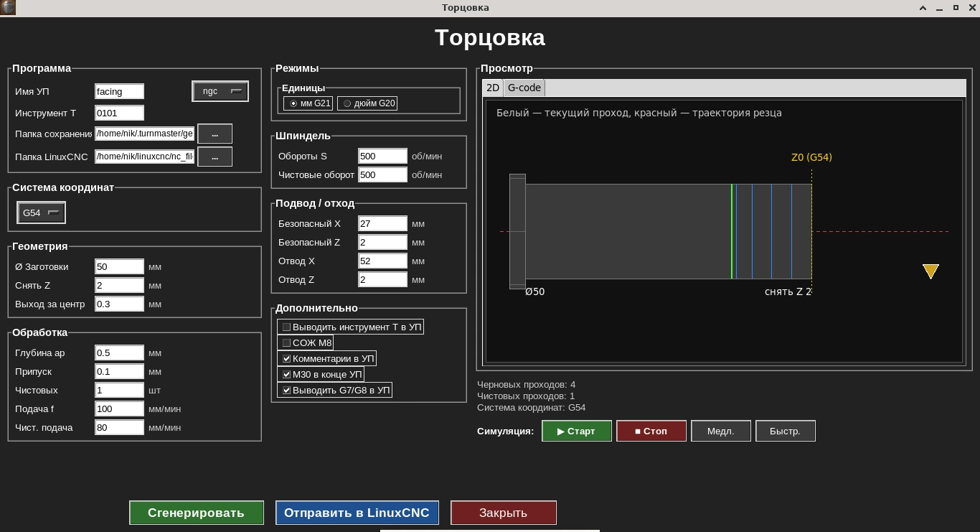Click the app icon in the title bar
This screenshot has width=980, height=532.
[8, 8]
